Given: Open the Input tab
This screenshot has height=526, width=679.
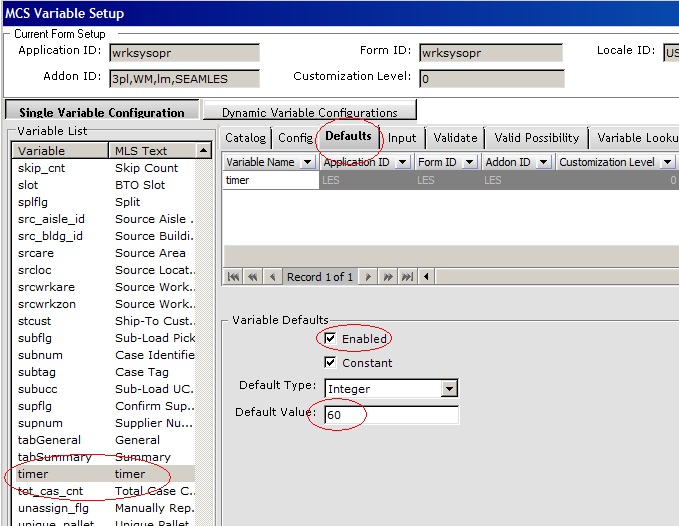Looking at the screenshot, I should [x=402, y=138].
